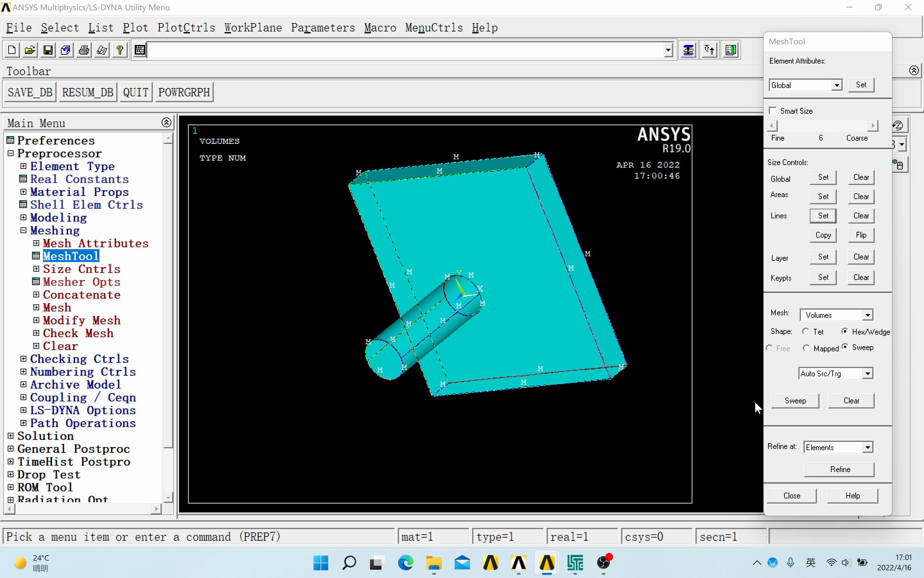Select Mesher Opts in the Meshing tree
Image resolution: width=924 pixels, height=578 pixels.
click(x=81, y=282)
